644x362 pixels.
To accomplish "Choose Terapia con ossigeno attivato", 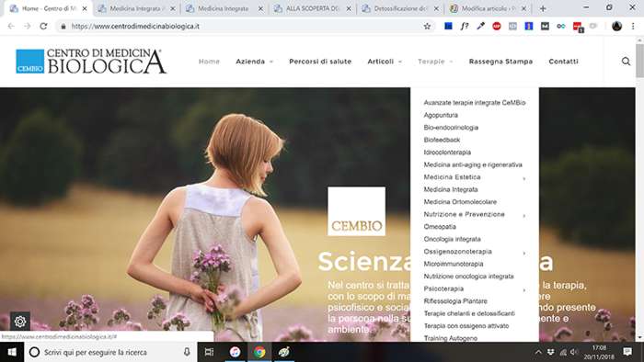I will (466, 326).
